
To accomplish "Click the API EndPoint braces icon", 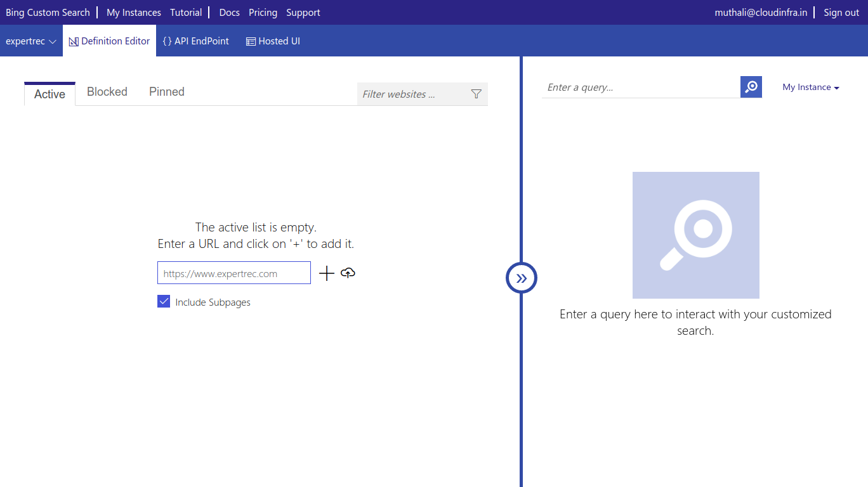I will pyautogui.click(x=169, y=41).
